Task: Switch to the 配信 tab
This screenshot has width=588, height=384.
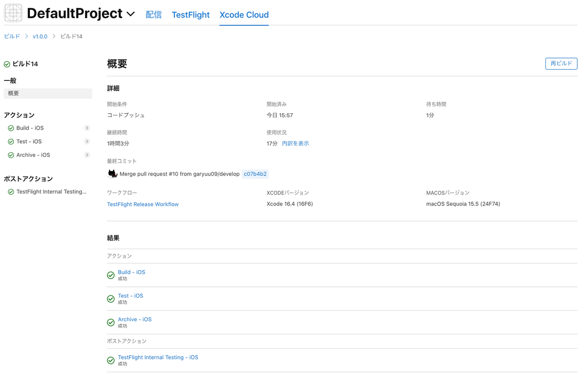Action: point(154,15)
